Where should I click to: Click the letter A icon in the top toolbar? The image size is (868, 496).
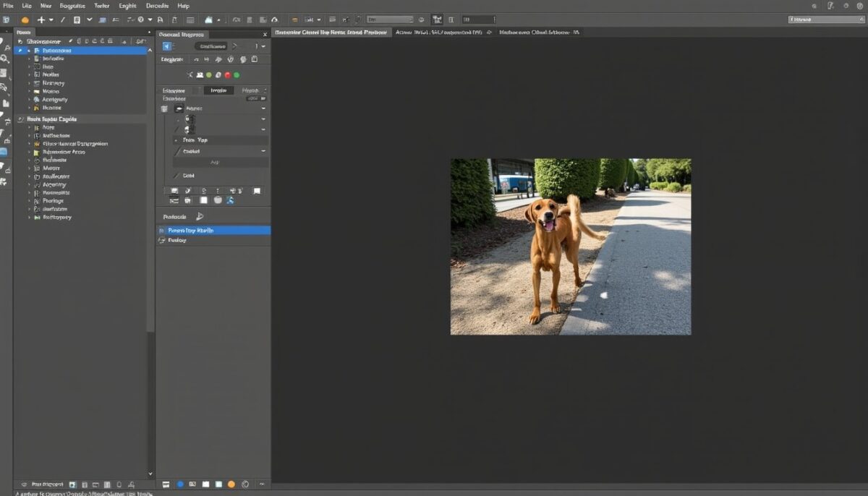point(159,20)
